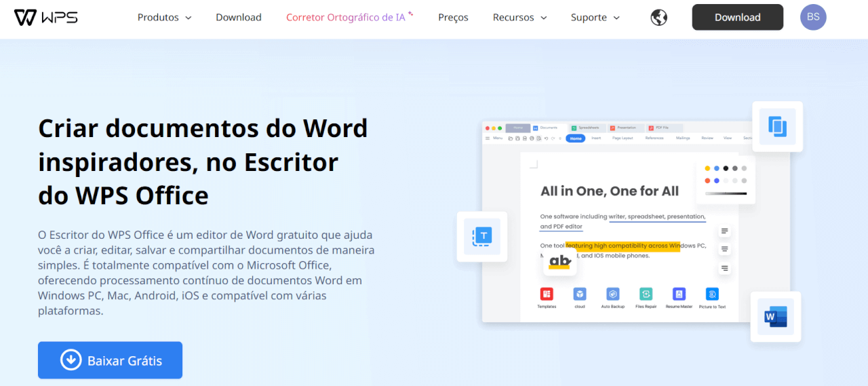Screen dimensions: 868x386
Task: Select the Templates icon in the illustration
Action: (547, 294)
